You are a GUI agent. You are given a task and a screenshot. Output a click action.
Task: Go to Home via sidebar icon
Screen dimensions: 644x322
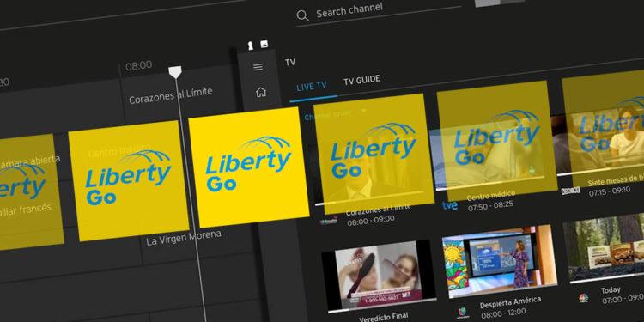pyautogui.click(x=261, y=92)
